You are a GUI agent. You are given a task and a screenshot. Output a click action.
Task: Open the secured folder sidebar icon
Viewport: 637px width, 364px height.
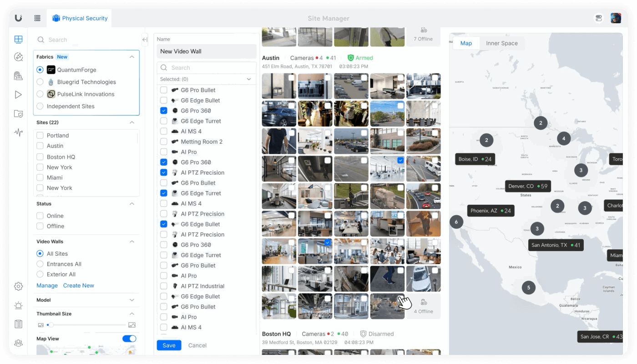tap(18, 114)
